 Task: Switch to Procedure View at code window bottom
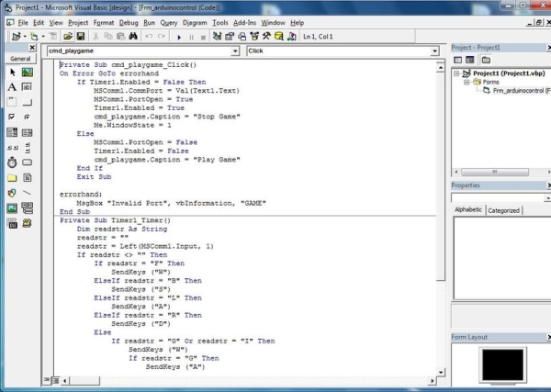[47, 380]
